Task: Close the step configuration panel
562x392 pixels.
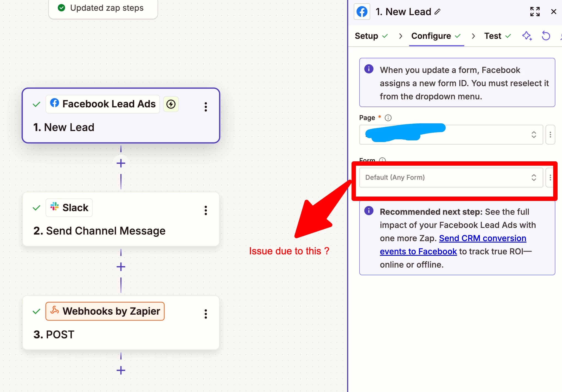Action: point(554,12)
